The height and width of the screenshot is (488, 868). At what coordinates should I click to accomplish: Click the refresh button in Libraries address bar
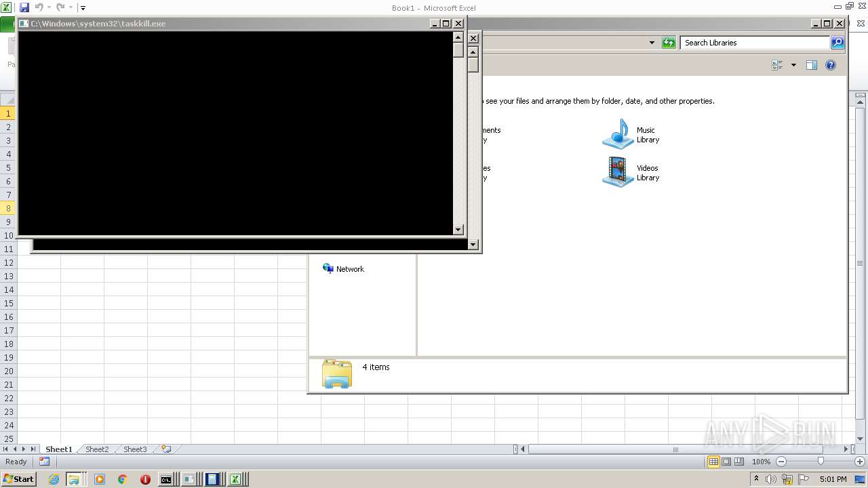tap(669, 43)
